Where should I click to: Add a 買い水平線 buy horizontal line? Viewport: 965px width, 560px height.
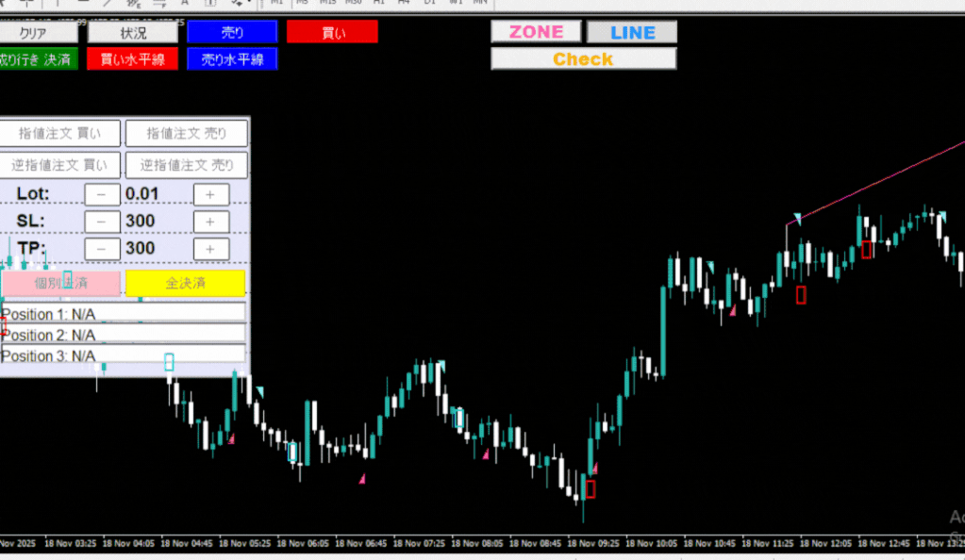pos(132,59)
